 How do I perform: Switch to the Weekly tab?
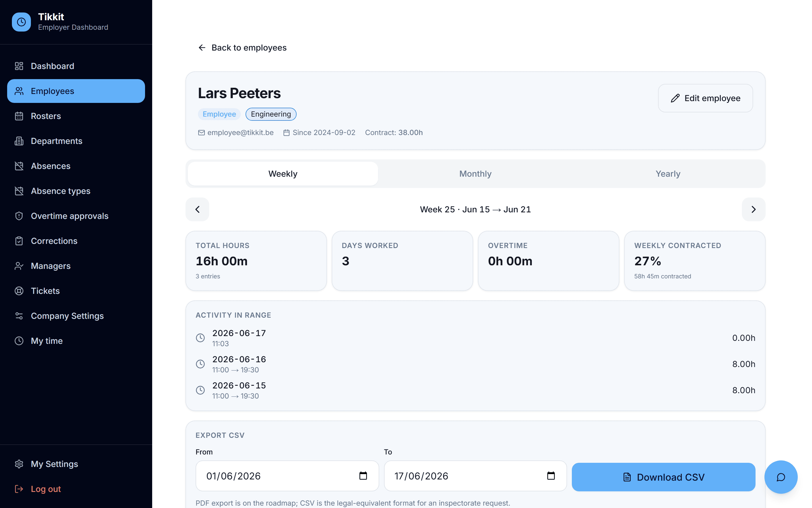(283, 174)
